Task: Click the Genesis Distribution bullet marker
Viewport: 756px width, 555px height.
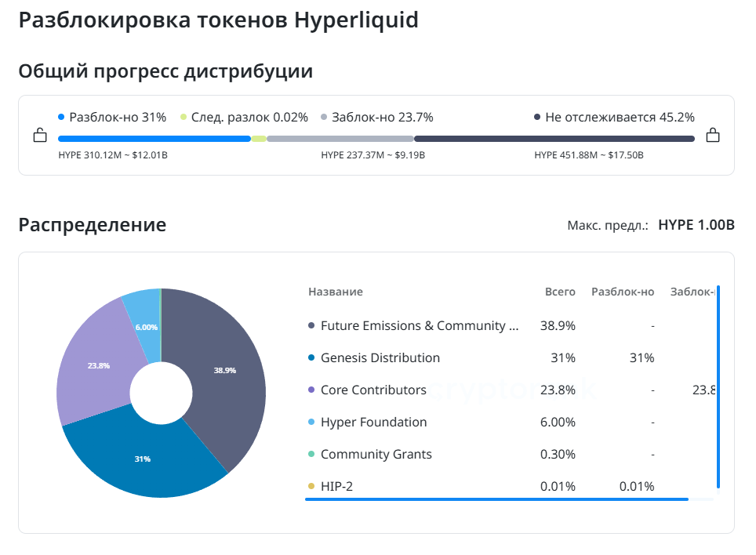Action: tap(312, 358)
